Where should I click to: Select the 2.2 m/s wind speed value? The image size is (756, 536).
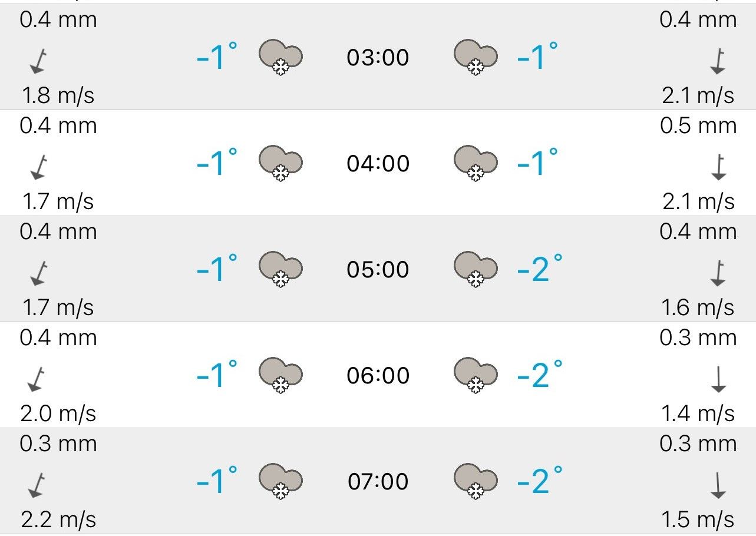(58, 520)
